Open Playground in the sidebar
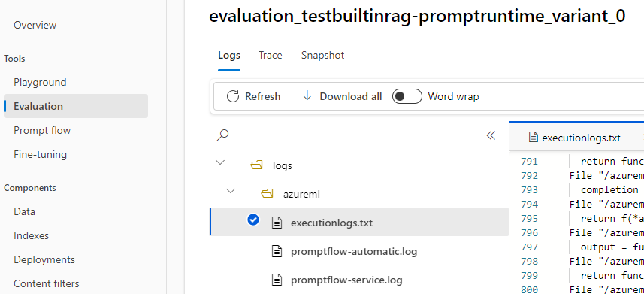 coord(40,82)
